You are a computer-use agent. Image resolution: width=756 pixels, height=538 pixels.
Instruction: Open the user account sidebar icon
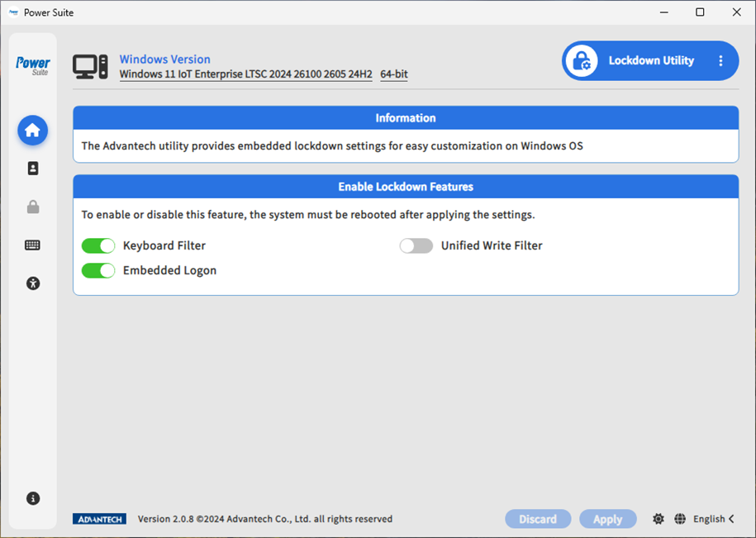33,169
